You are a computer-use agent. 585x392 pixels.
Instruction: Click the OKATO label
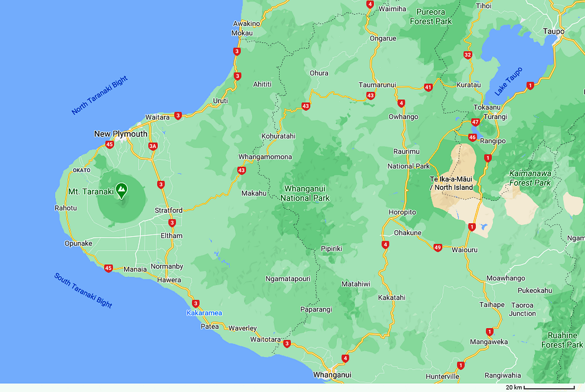click(81, 170)
